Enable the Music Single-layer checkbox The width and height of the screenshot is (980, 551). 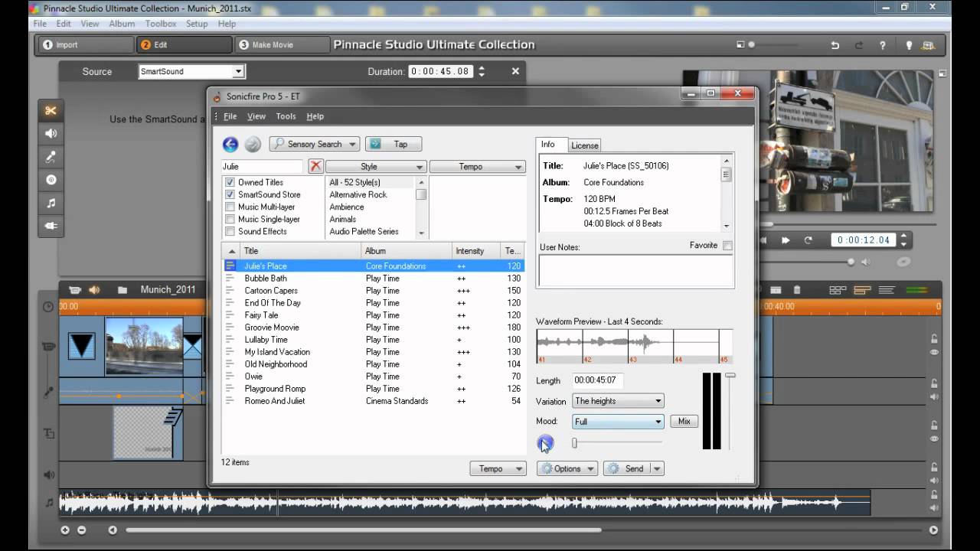[x=230, y=219]
